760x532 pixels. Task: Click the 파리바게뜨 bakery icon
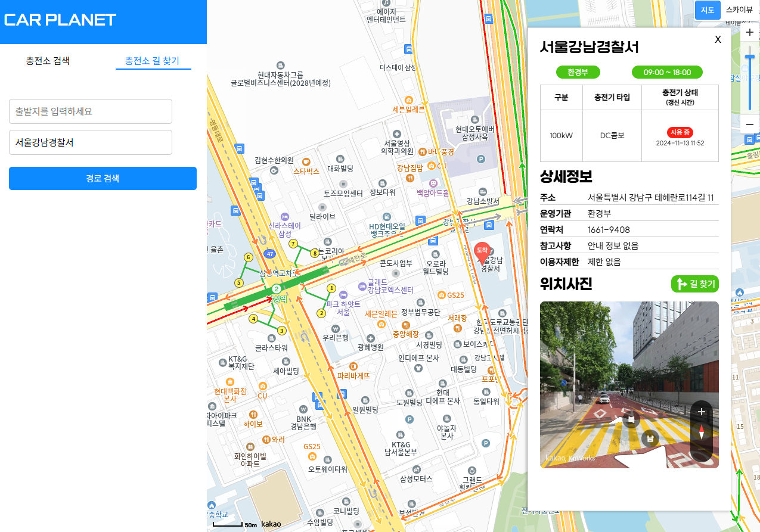[353, 366]
